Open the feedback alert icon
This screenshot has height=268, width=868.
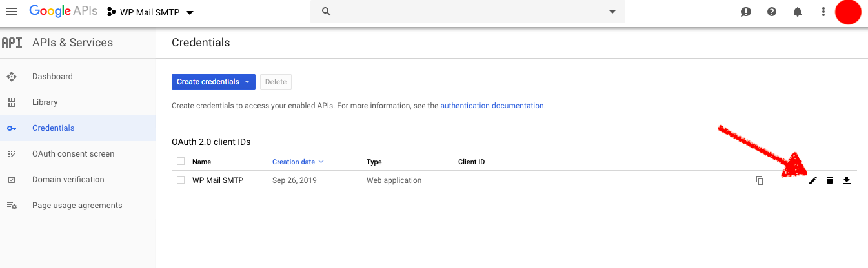[746, 12]
